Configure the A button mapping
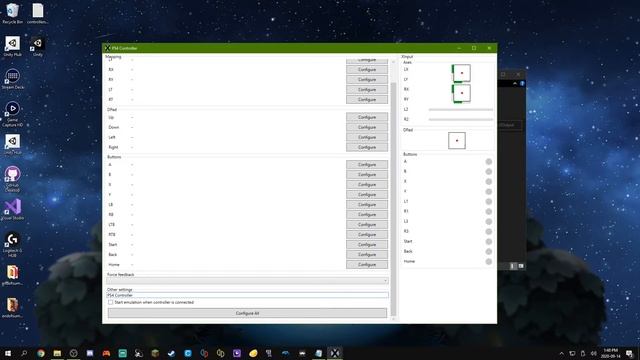640x360 pixels. tap(367, 165)
